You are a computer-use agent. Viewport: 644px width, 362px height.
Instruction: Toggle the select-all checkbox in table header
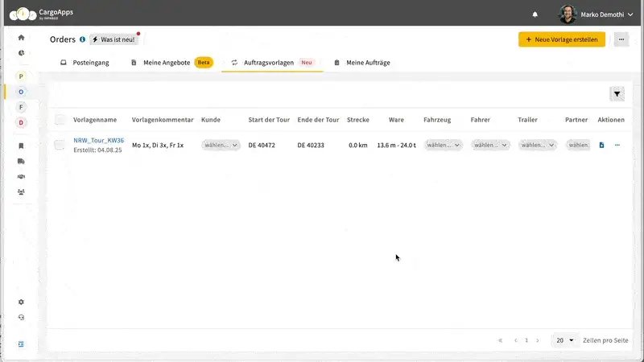[60, 119]
